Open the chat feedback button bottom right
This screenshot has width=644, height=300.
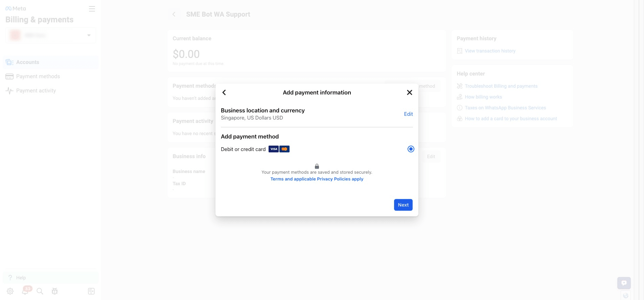pyautogui.click(x=624, y=283)
